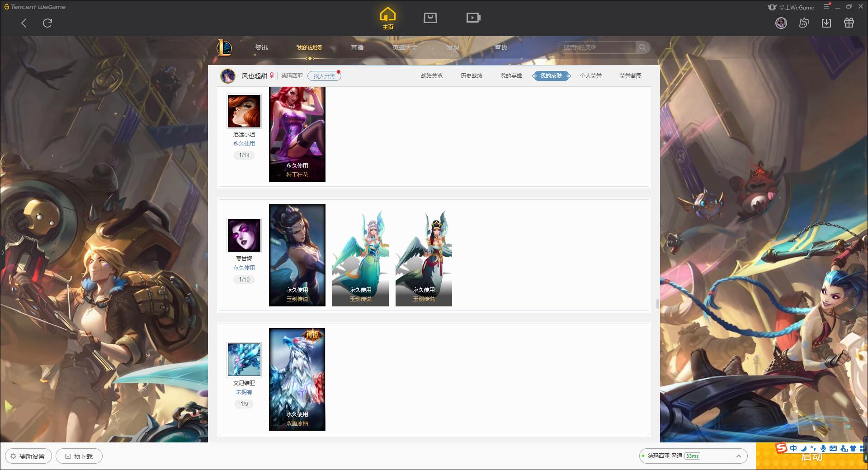Switch to the 发现 tab
Image resolution: width=868 pixels, height=470 pixels.
point(453,47)
